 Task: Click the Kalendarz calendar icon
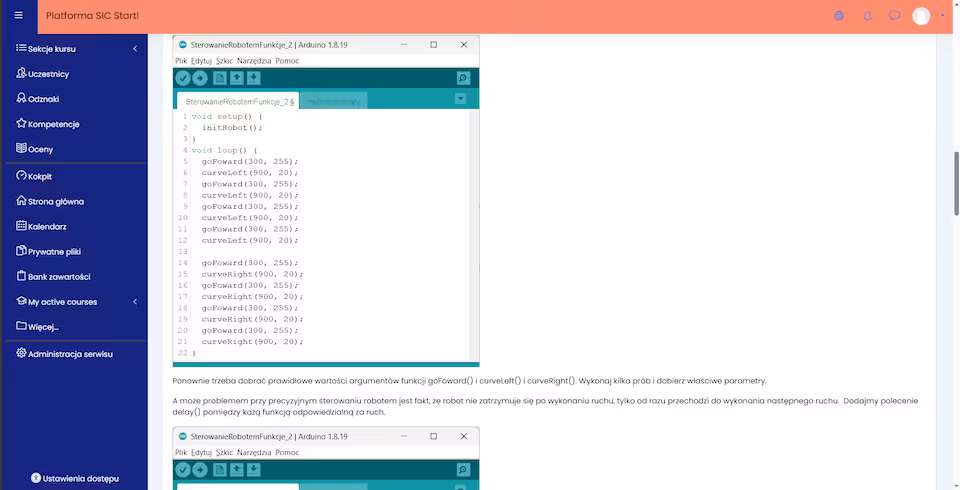[21, 227]
